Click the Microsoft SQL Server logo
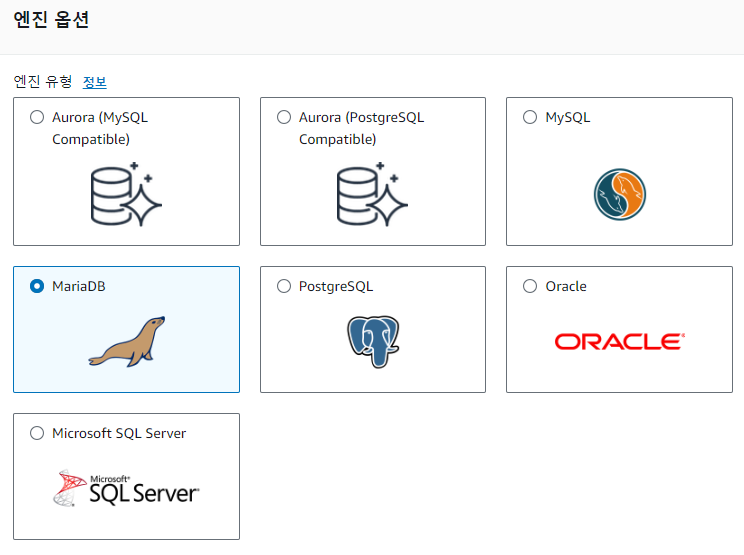This screenshot has height=555, width=744. [x=126, y=488]
